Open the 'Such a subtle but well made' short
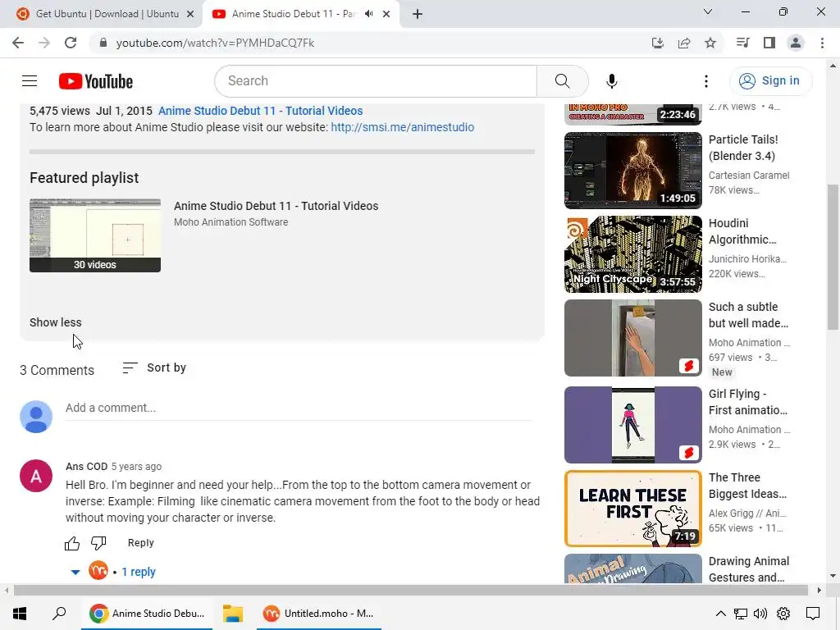 pyautogui.click(x=632, y=338)
